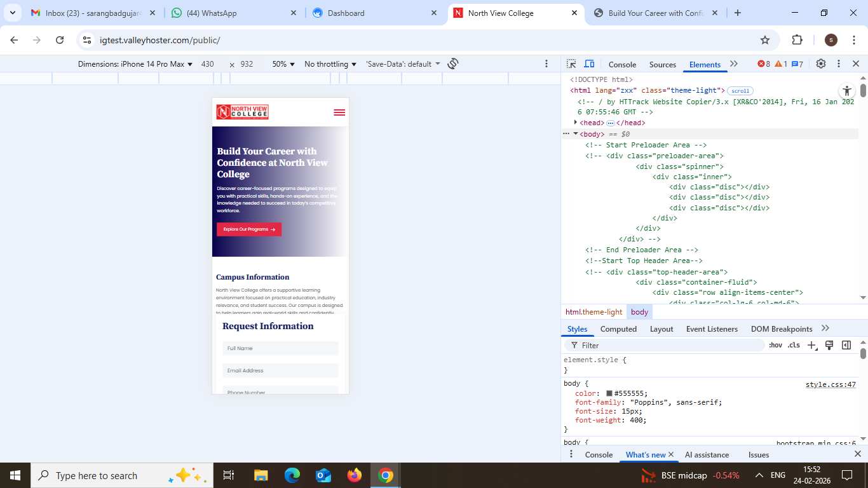Open the DevTools customize three-dot menu

point(839,64)
